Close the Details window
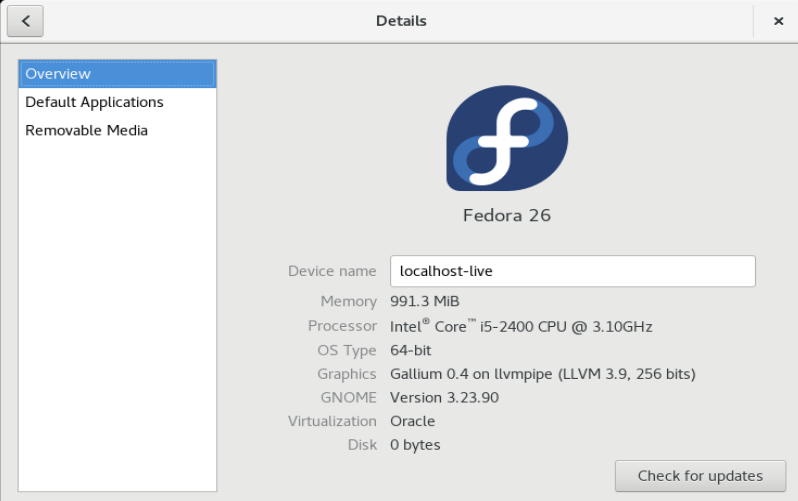This screenshot has width=798, height=501. coord(778,21)
